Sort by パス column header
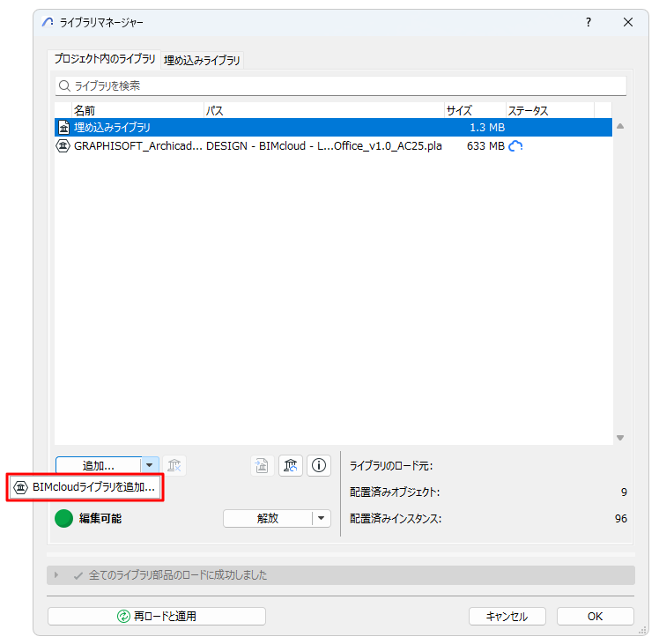Screen dimensions: 659x644 323,110
